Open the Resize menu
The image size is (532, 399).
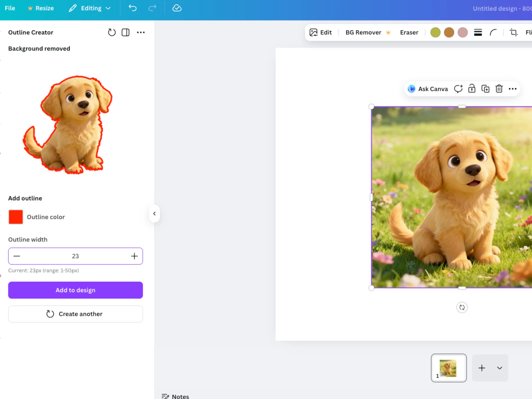point(41,8)
